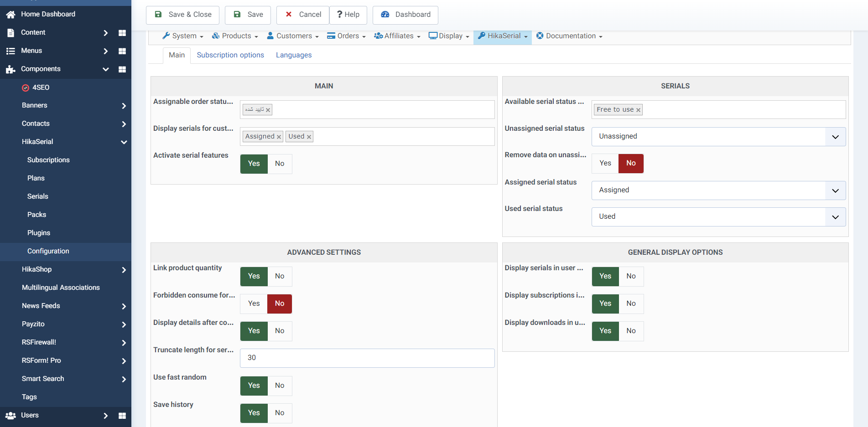The height and width of the screenshot is (427, 868).
Task: Click the 4SEO component icon
Action: pyautogui.click(x=26, y=88)
